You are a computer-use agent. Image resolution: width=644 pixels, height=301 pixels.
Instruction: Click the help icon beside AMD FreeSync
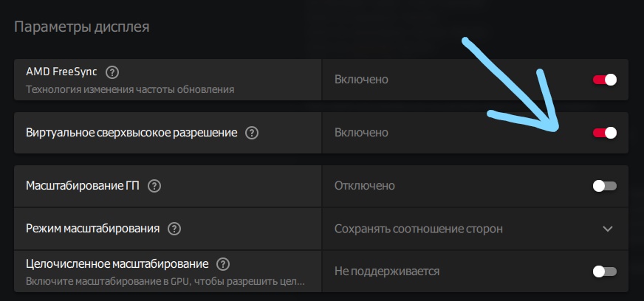pos(112,72)
